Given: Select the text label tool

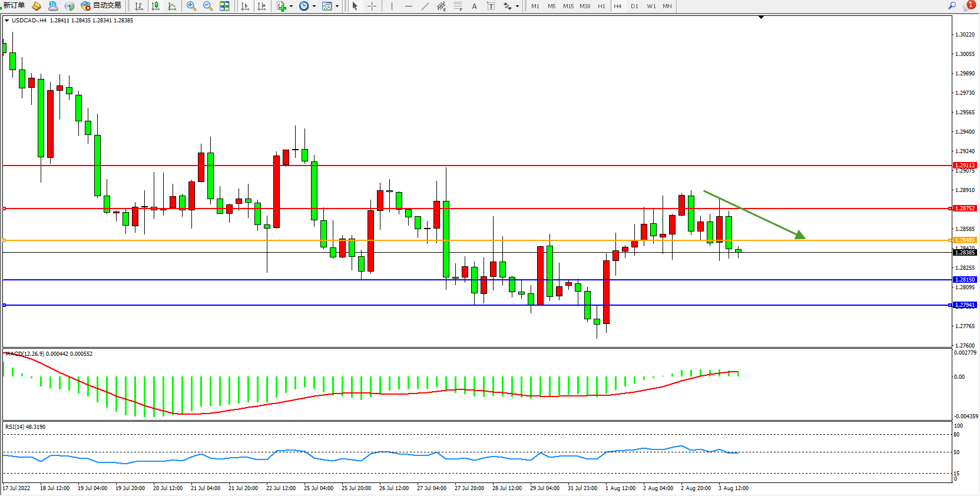Looking at the screenshot, I should pyautogui.click(x=474, y=6).
